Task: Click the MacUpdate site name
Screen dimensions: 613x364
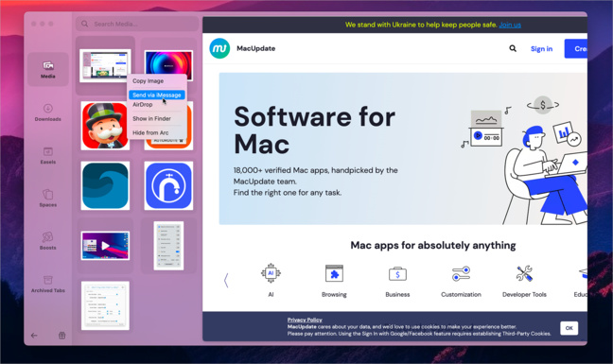Action: (x=256, y=48)
